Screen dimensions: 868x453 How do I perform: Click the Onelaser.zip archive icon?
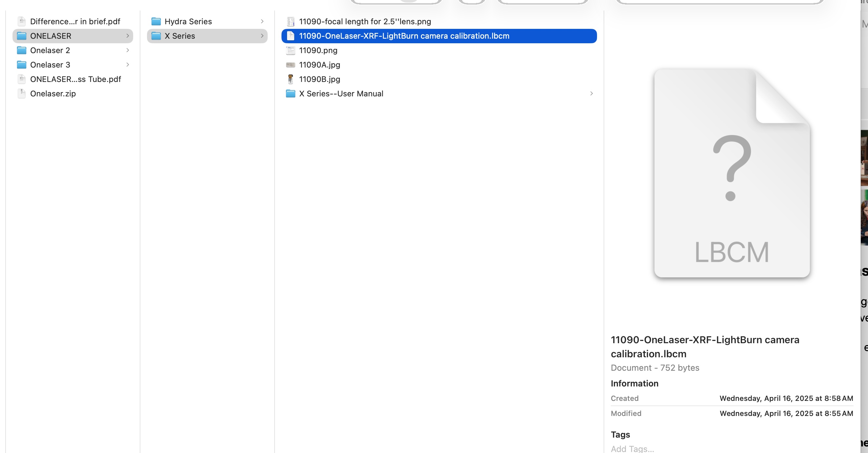[x=22, y=94]
